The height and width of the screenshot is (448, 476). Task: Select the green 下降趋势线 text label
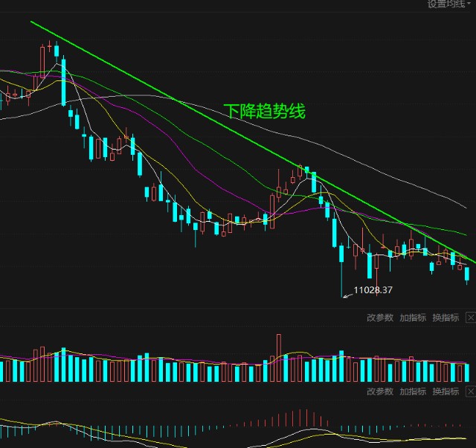click(264, 112)
